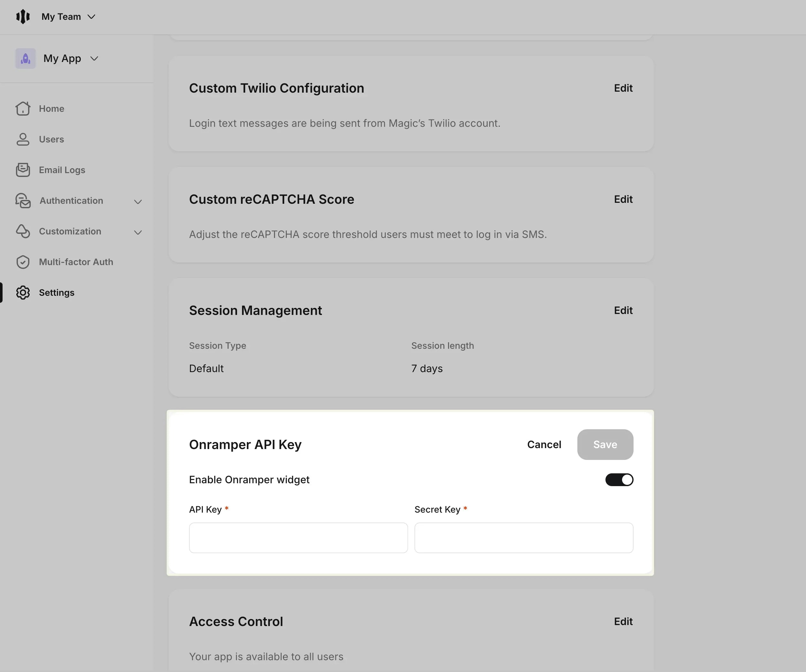
Task: Click into the API Key input field
Action: [x=298, y=538]
